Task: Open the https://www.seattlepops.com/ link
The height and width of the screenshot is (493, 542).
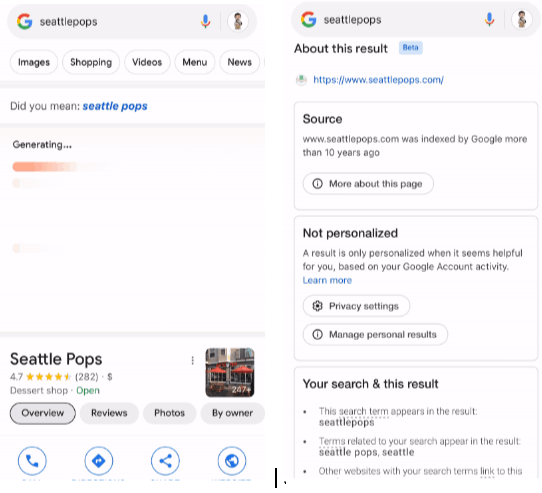Action: (x=379, y=80)
